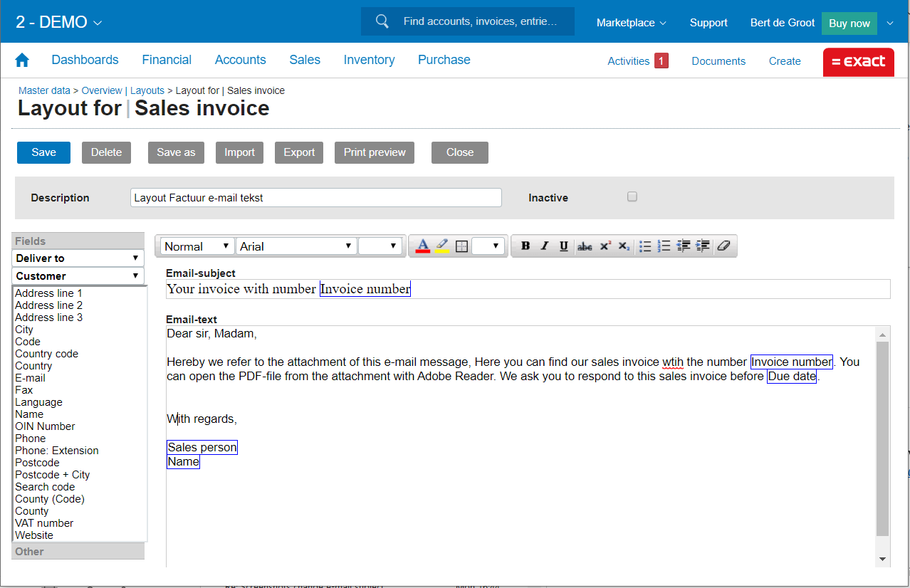Open the Arial font family dropdown
Viewport: 910px width, 588px height.
tap(296, 246)
